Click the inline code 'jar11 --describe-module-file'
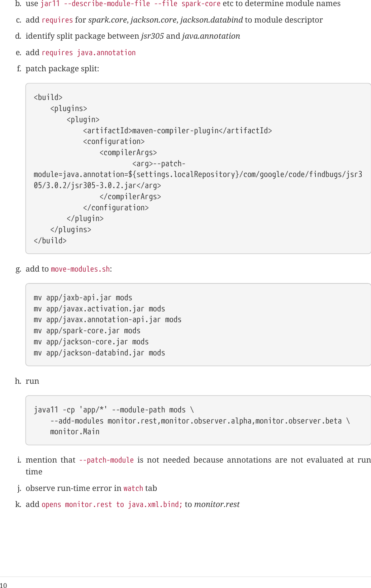371x588 pixels. tap(95, 4)
